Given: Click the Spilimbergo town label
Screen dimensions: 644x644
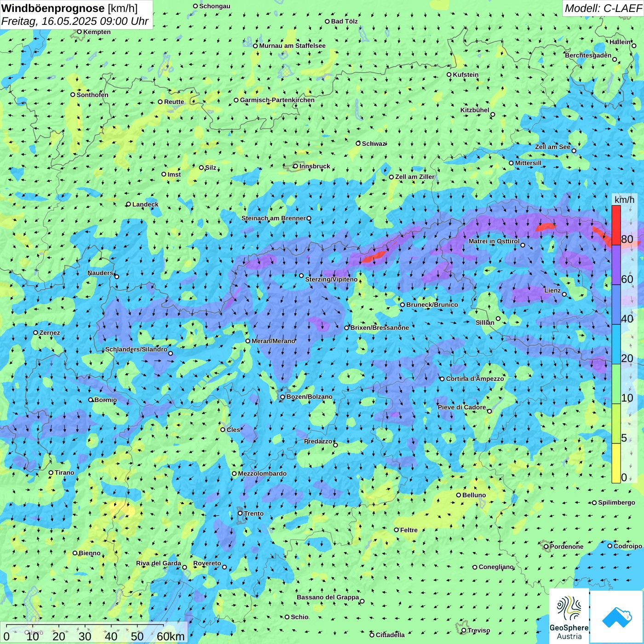Looking at the screenshot, I should click(617, 502).
